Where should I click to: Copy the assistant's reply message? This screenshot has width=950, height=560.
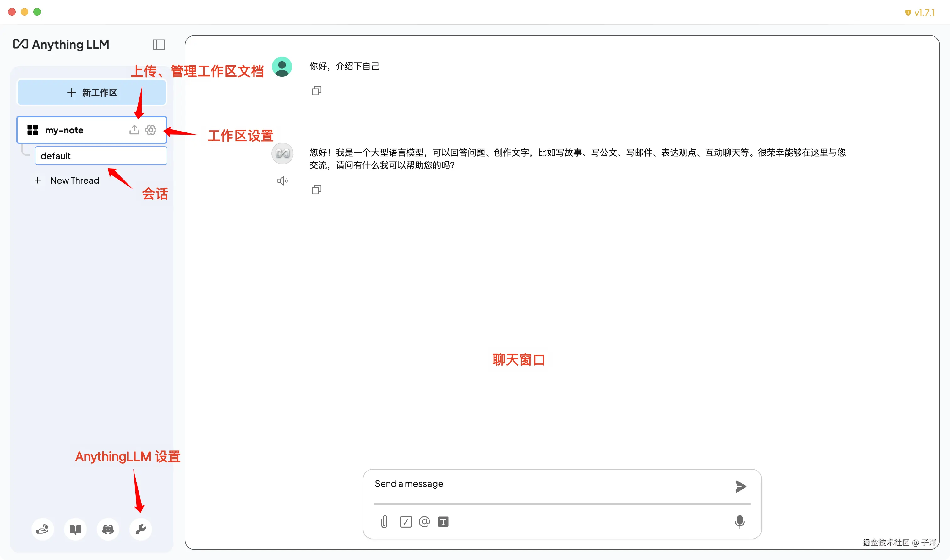pos(316,189)
